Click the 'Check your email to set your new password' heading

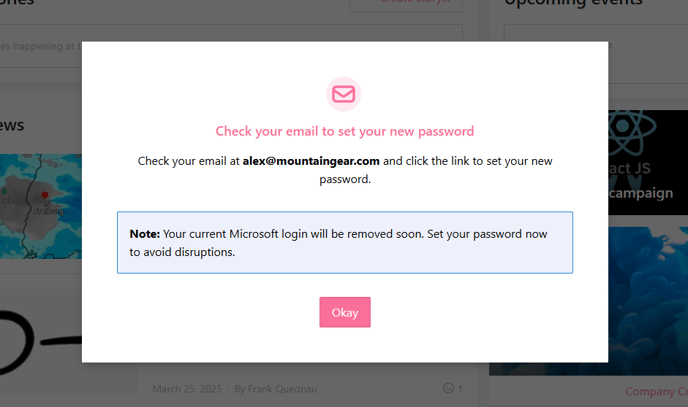pyautogui.click(x=345, y=131)
